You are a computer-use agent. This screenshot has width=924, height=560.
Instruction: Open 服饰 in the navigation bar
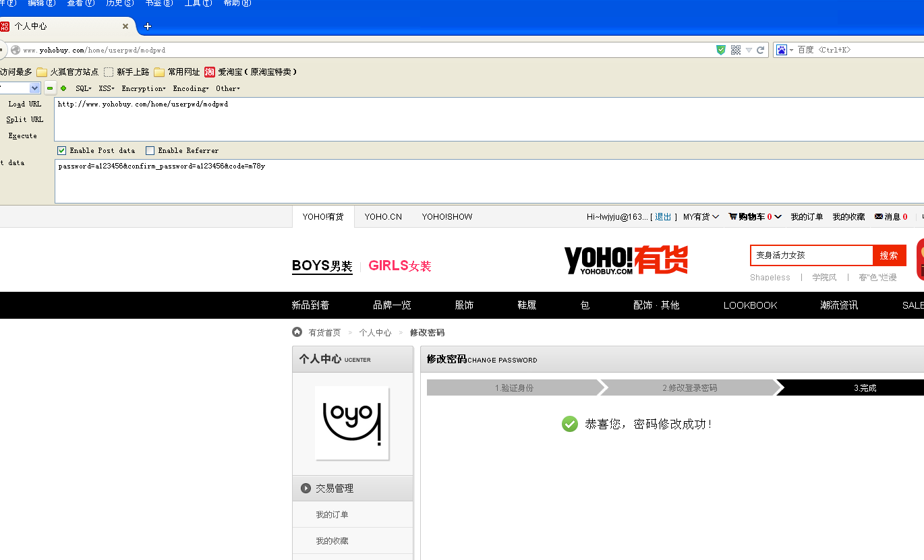464,305
